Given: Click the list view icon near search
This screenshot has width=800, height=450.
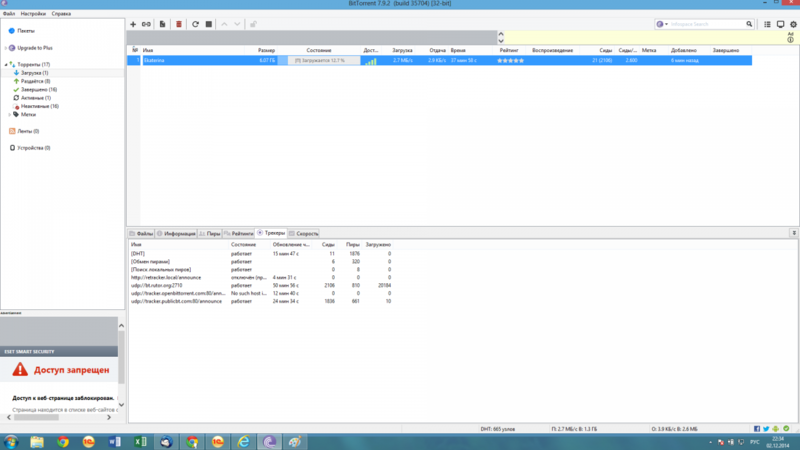Looking at the screenshot, I should coord(767,24).
